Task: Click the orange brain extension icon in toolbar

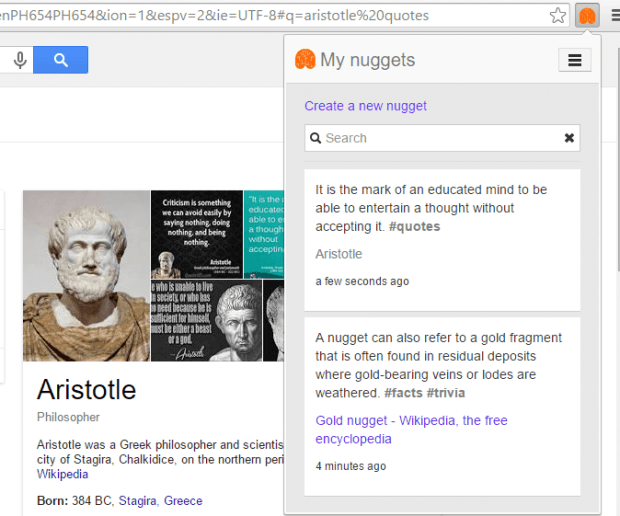Action: click(x=587, y=16)
